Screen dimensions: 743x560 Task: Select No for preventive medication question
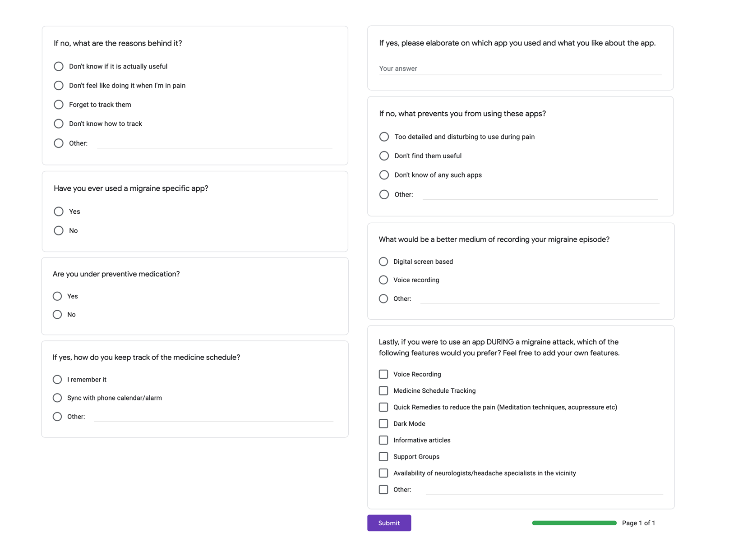click(x=57, y=315)
